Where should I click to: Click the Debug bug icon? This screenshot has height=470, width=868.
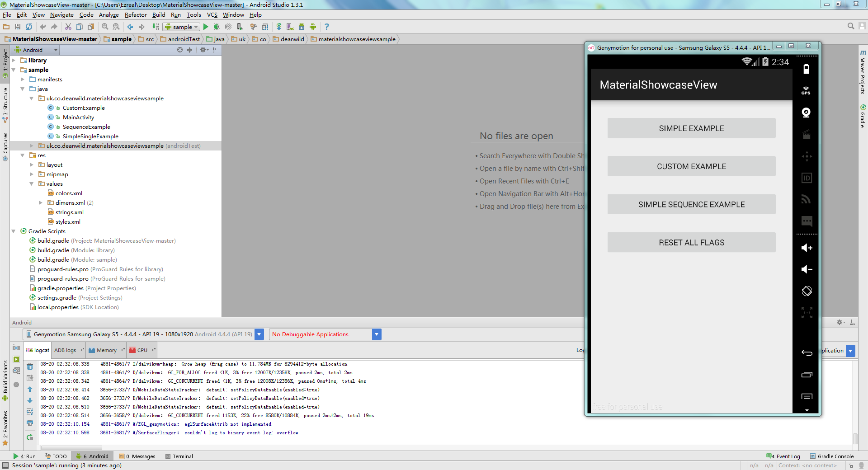coord(217,27)
